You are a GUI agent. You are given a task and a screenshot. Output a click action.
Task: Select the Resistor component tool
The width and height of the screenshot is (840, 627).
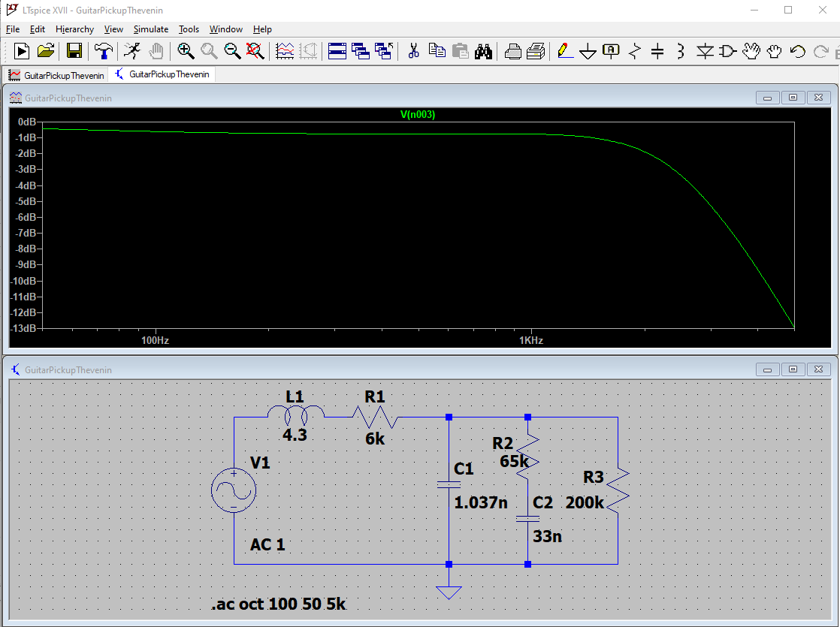(635, 51)
